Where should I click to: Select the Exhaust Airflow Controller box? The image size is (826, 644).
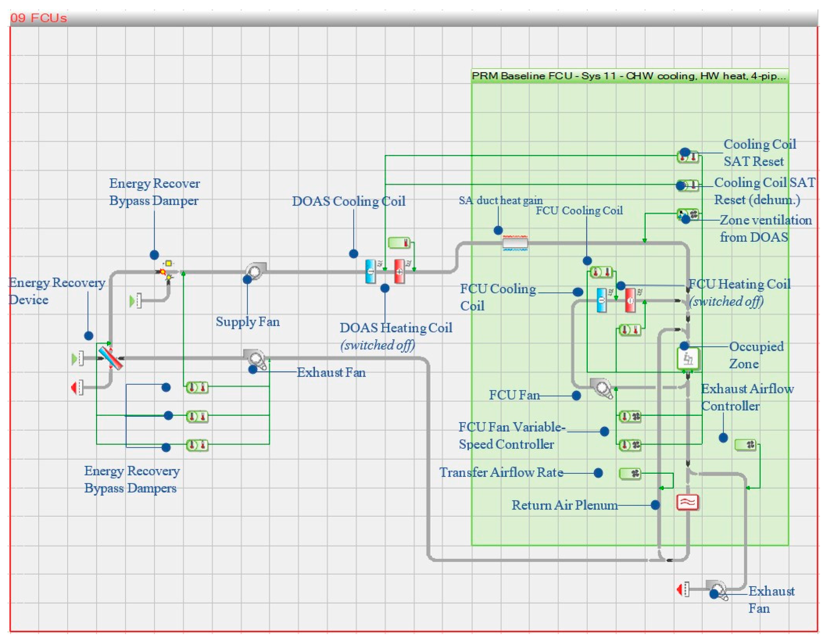745,445
